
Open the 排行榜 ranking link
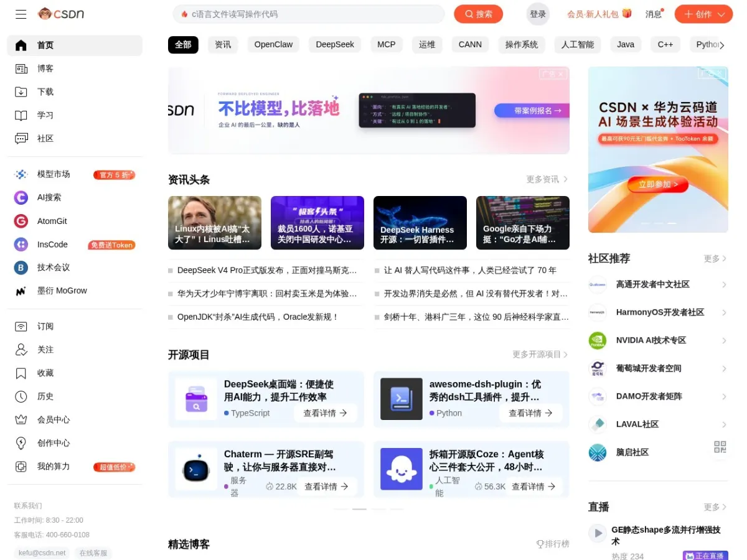click(x=553, y=544)
